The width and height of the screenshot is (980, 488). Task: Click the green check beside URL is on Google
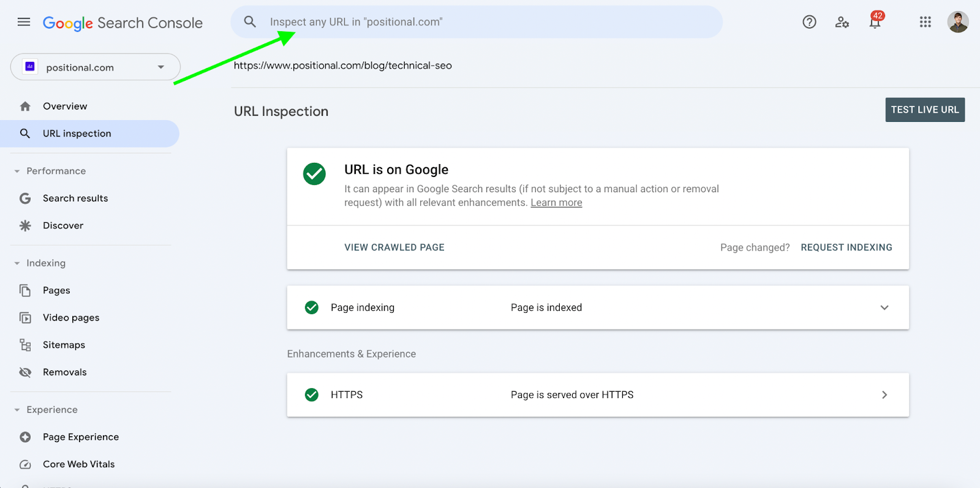tap(314, 174)
